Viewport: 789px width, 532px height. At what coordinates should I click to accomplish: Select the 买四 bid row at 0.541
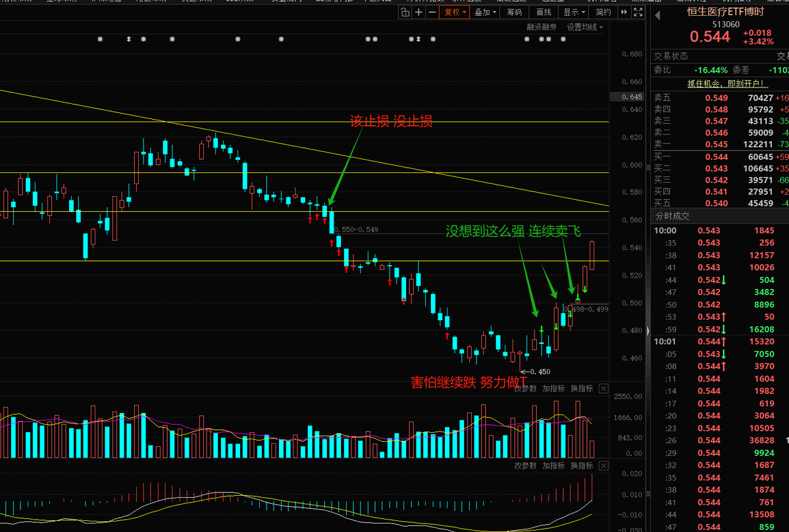coord(720,191)
